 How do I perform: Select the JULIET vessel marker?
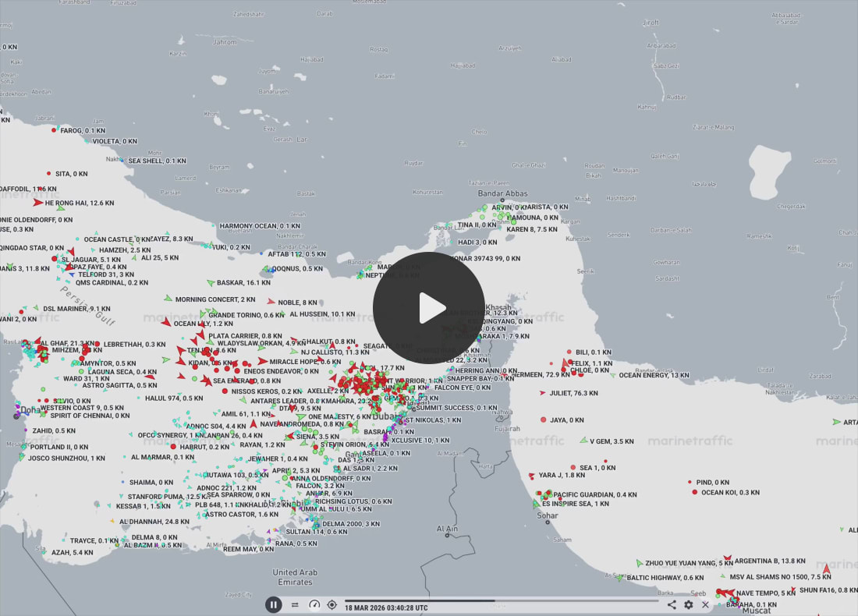click(x=543, y=393)
